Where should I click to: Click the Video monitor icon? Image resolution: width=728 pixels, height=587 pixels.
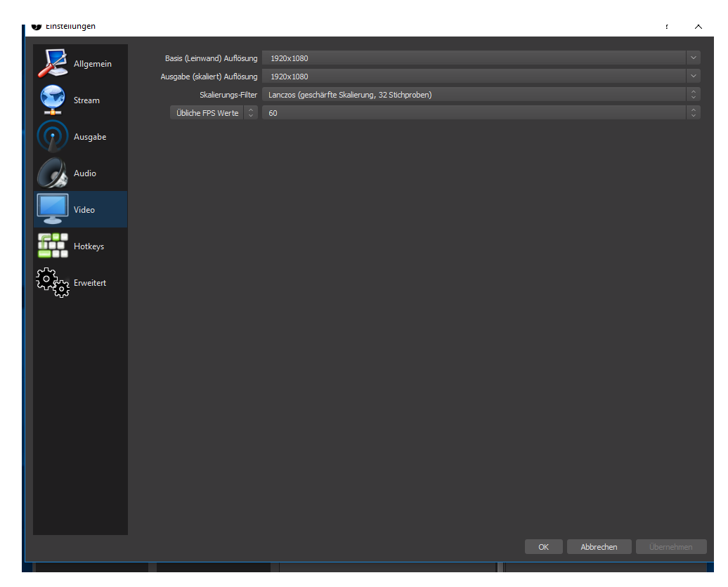pos(53,209)
